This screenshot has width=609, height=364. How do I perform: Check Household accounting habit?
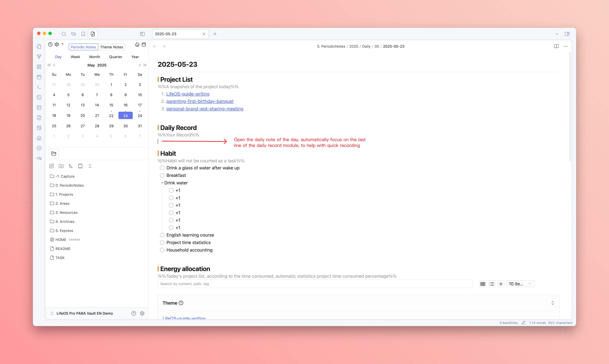[x=162, y=250]
